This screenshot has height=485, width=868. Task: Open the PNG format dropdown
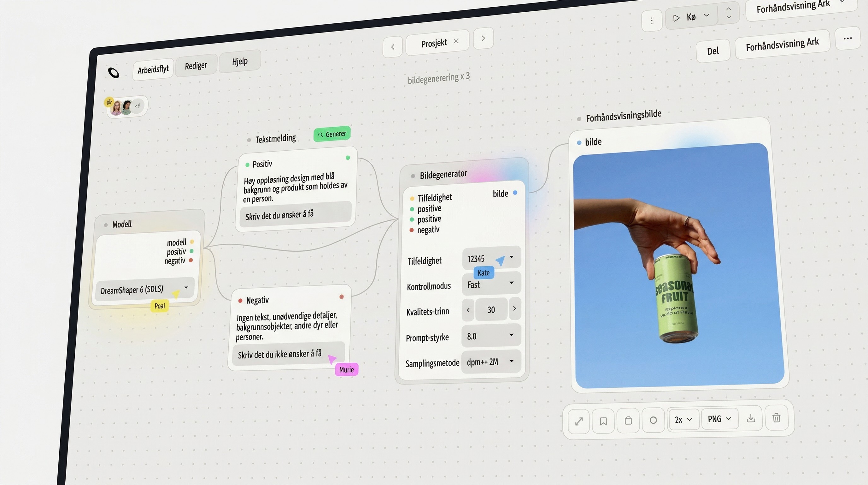719,419
